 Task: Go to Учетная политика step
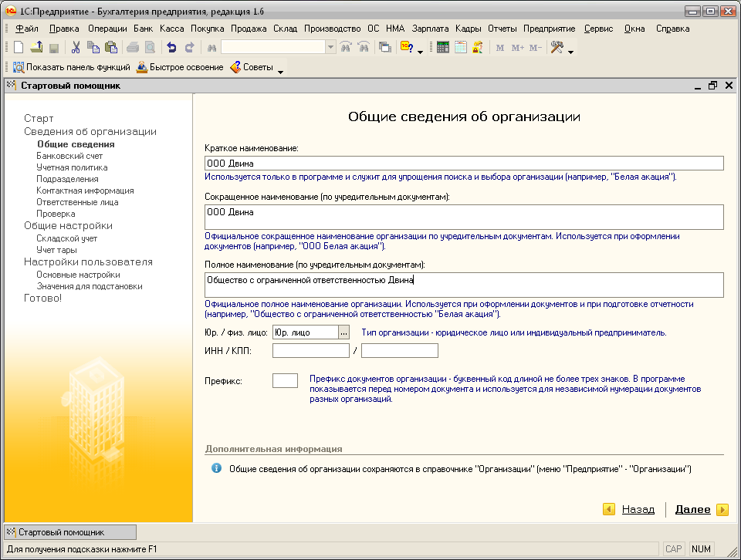coord(72,167)
